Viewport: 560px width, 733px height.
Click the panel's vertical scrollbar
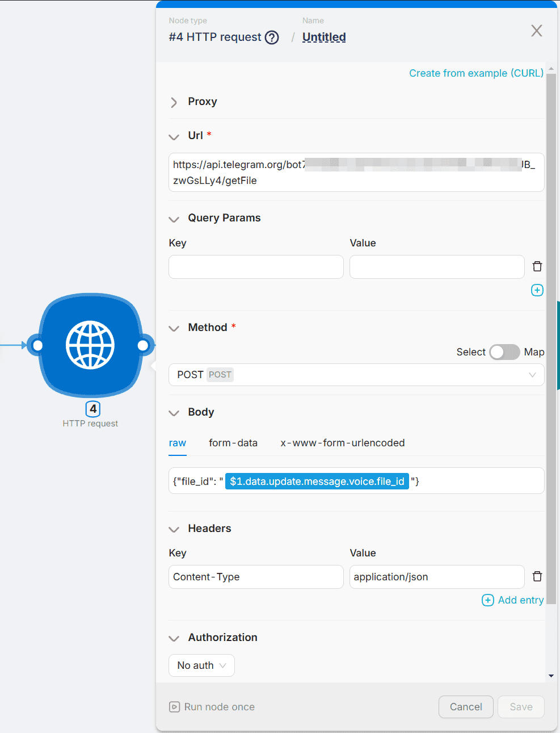551,341
